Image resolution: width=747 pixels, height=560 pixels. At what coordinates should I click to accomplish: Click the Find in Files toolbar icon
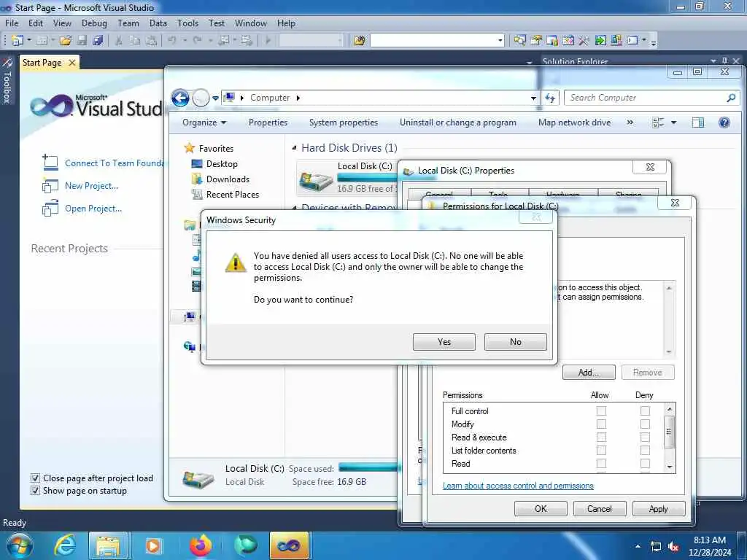click(x=360, y=41)
